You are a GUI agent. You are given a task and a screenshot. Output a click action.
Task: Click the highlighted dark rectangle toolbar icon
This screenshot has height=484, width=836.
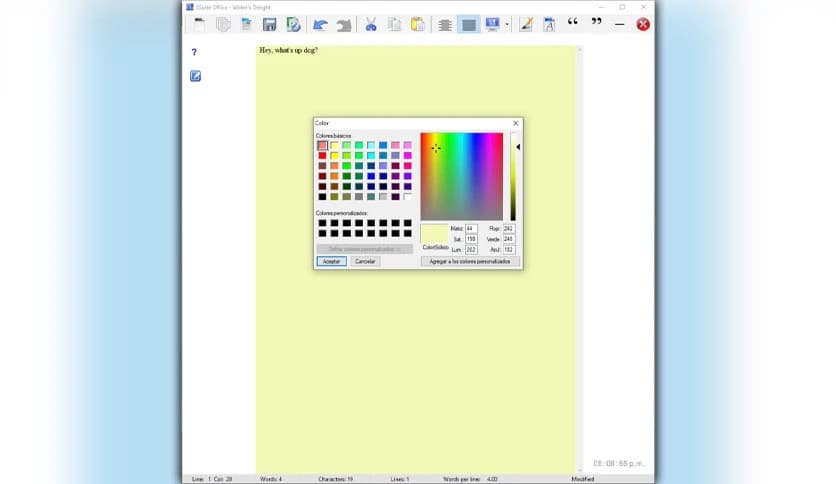pyautogui.click(x=469, y=24)
